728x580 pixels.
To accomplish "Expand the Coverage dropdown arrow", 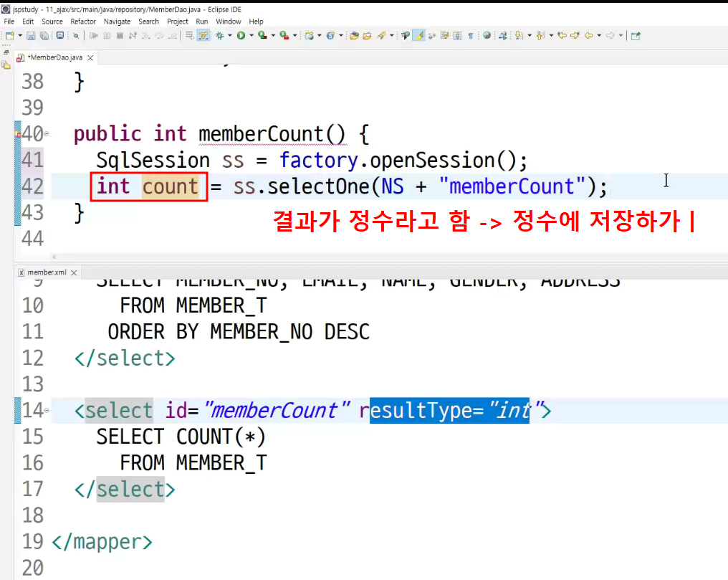I will [273, 35].
